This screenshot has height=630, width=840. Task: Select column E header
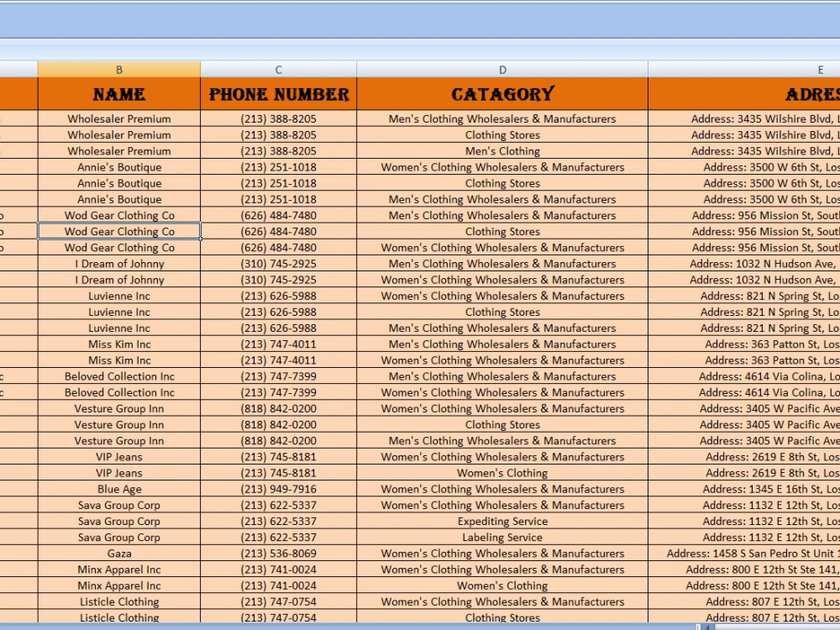(744, 70)
